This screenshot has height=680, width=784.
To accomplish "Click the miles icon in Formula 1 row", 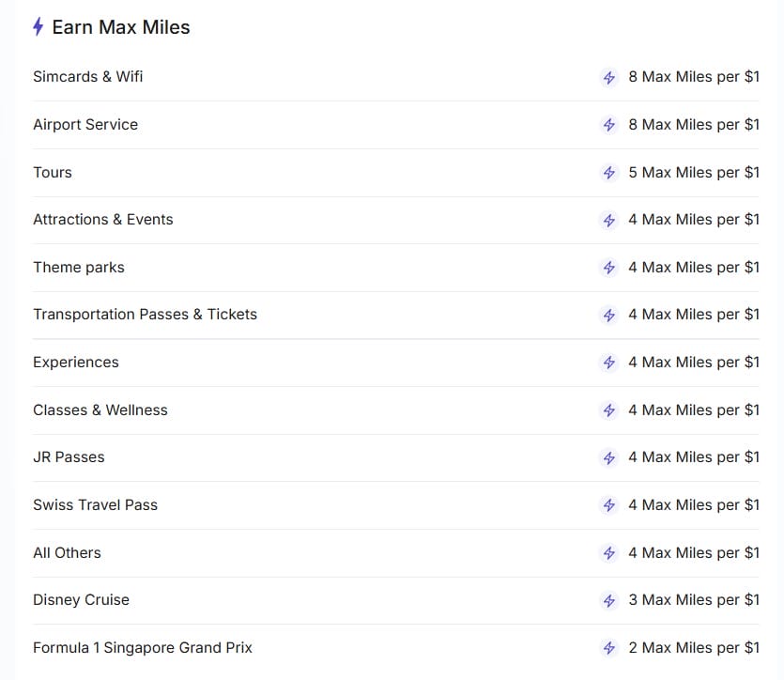I will point(608,648).
